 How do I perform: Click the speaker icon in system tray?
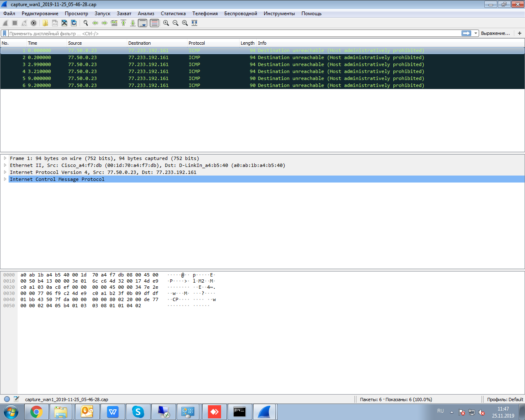[x=482, y=412]
